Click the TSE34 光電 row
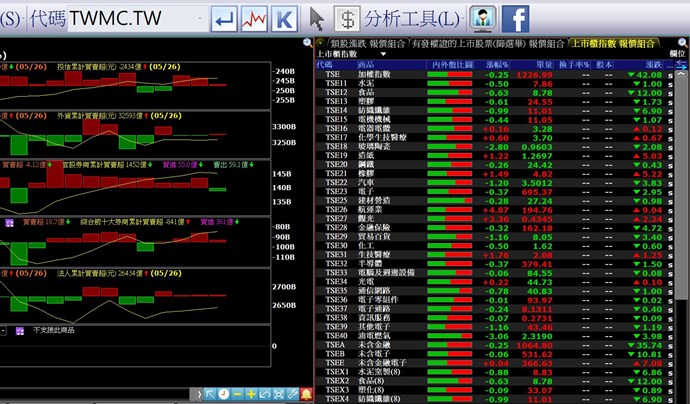This screenshot has height=404, width=690. pyautogui.click(x=494, y=282)
